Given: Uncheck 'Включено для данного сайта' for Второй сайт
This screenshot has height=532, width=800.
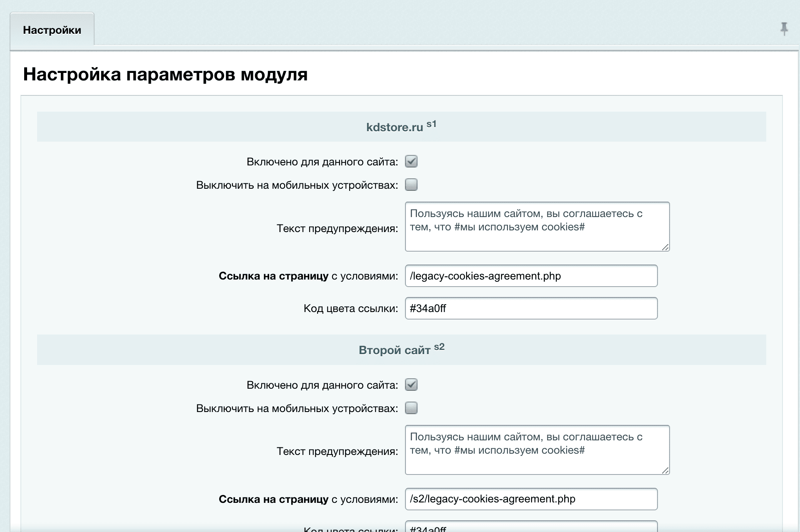Looking at the screenshot, I should point(411,385).
